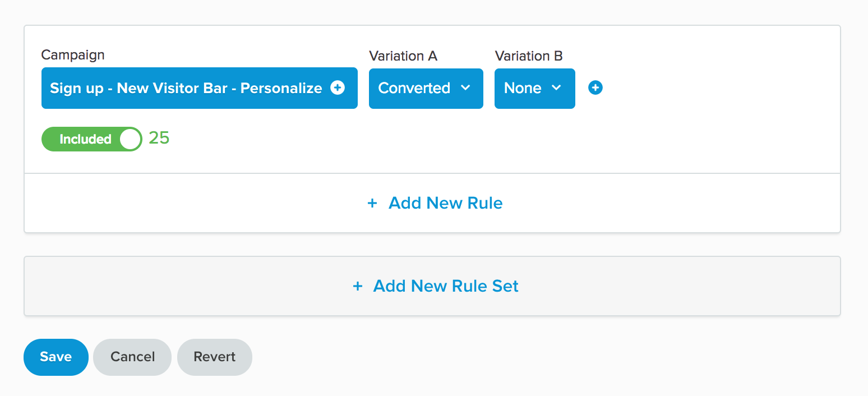Click the green 25 visitor count
Viewport: 868px width, 396px height.
(159, 138)
